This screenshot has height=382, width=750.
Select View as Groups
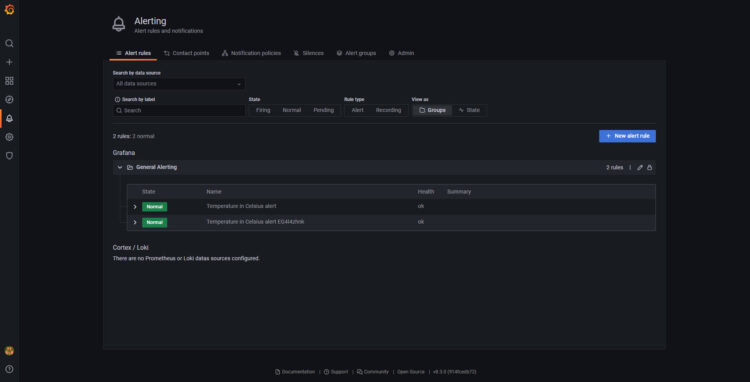click(432, 110)
